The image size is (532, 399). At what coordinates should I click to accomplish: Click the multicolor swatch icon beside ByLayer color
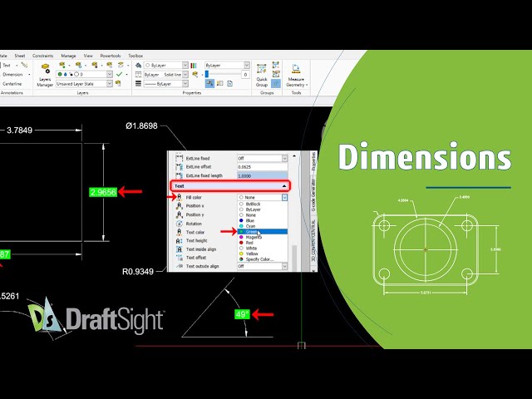point(194,65)
